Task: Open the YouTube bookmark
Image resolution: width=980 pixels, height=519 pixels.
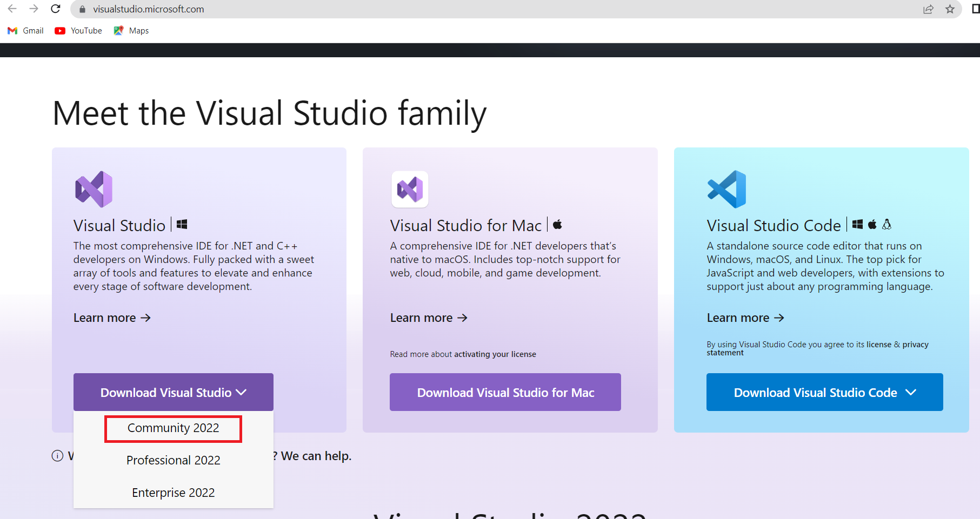Action: click(x=78, y=31)
